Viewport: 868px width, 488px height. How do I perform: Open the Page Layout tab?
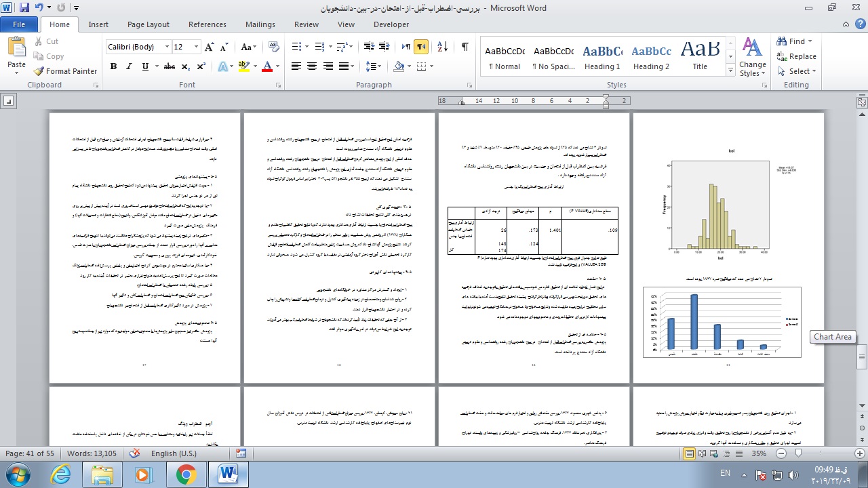(149, 24)
